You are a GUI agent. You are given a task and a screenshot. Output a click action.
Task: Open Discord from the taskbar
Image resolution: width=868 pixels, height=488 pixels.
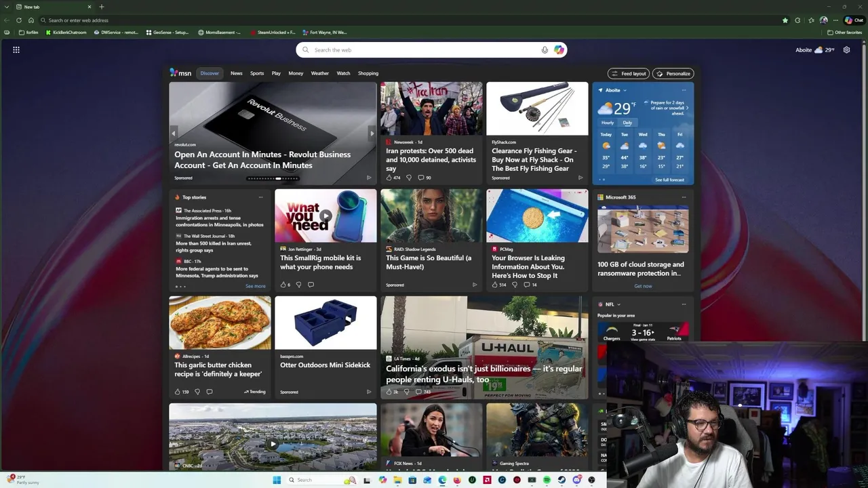(x=578, y=480)
